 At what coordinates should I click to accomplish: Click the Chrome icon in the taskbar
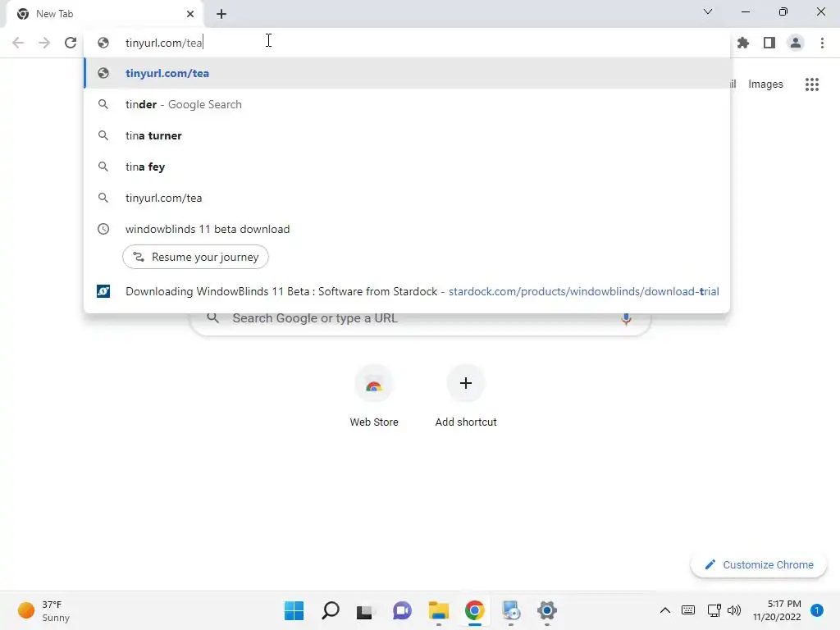coord(475,610)
